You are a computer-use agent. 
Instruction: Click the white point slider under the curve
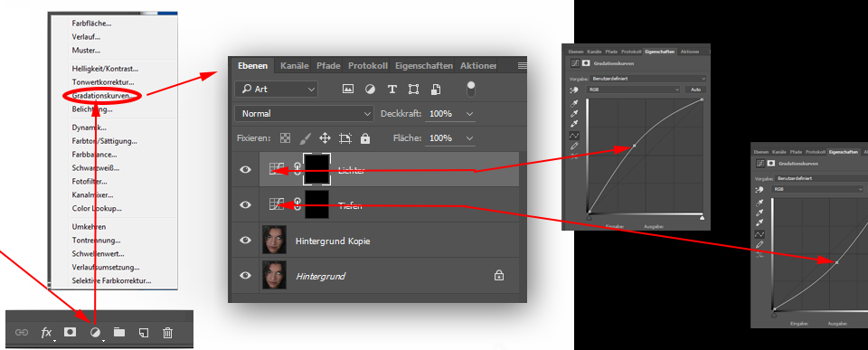pyautogui.click(x=702, y=218)
